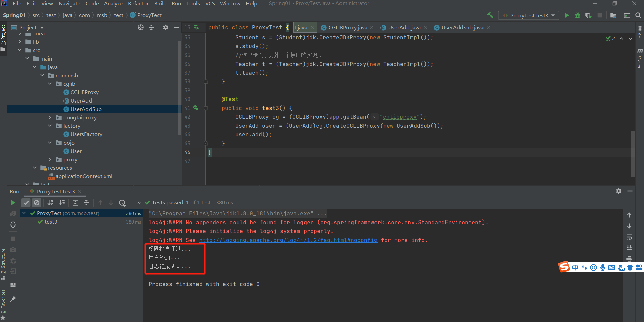Toggle show ignored tests button
This screenshot has width=644, height=322.
[37, 203]
